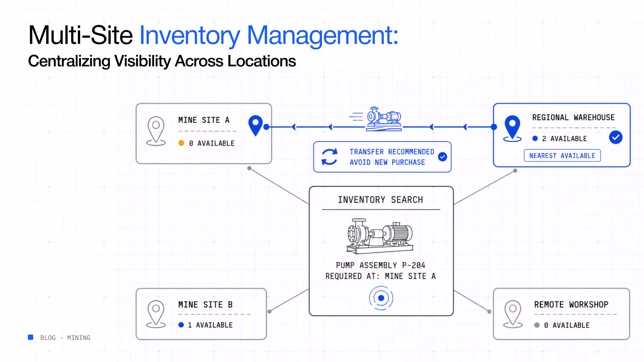Click the Regional Warehouse title
644x362 pixels.
coord(573,118)
